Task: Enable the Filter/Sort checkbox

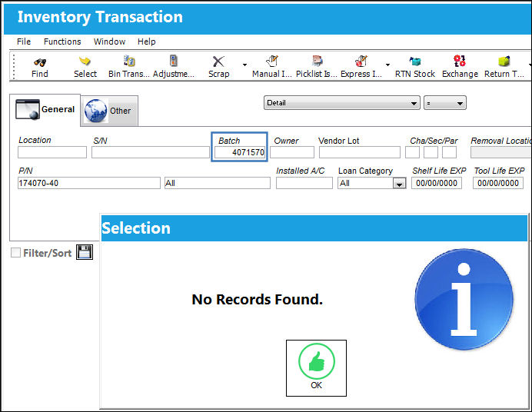Action: tap(15, 253)
